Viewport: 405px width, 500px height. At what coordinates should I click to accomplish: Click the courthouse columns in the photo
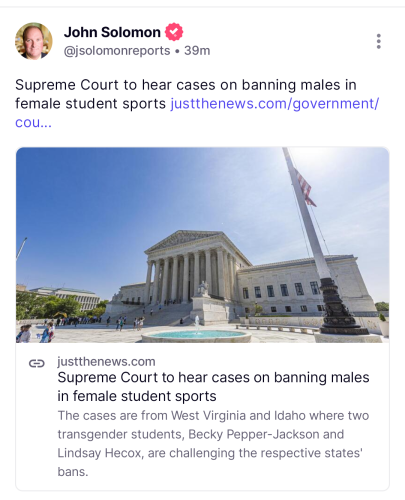[x=190, y=275]
